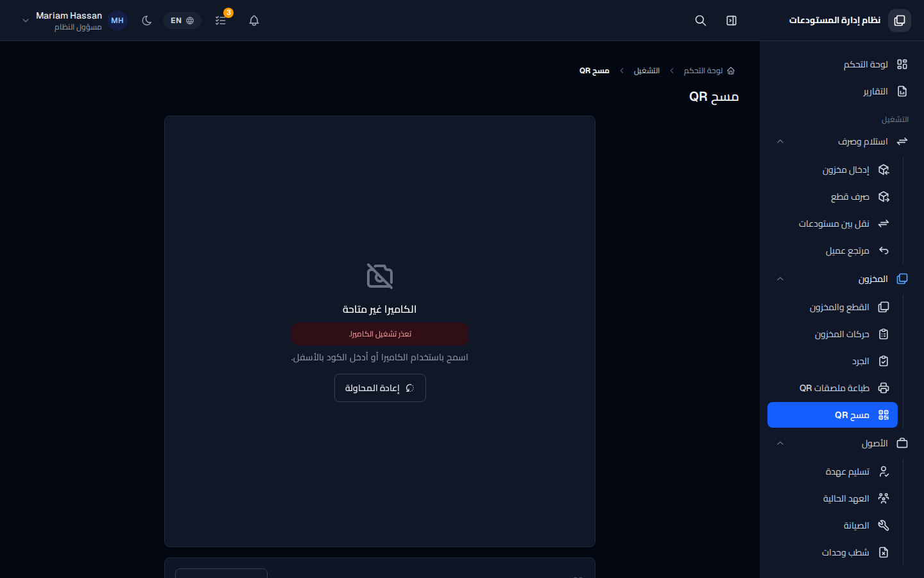Click the تعذر تشغيل الكاميرا error message

[380, 334]
